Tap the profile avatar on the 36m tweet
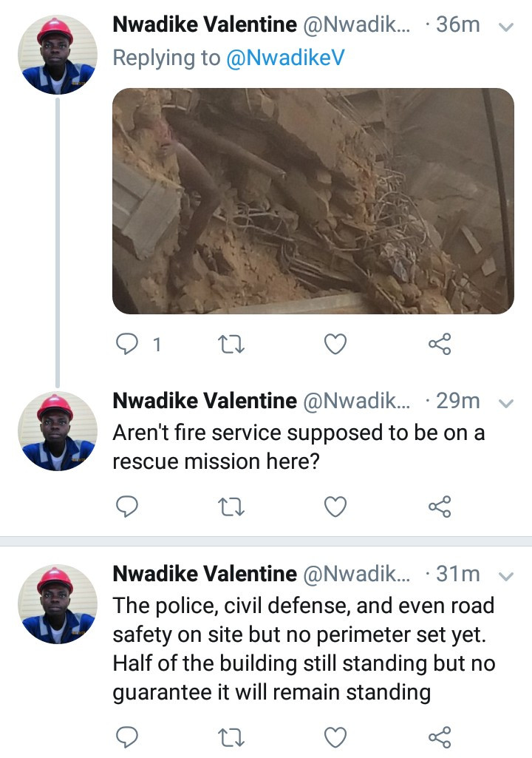The height and width of the screenshot is (758, 532). (57, 54)
